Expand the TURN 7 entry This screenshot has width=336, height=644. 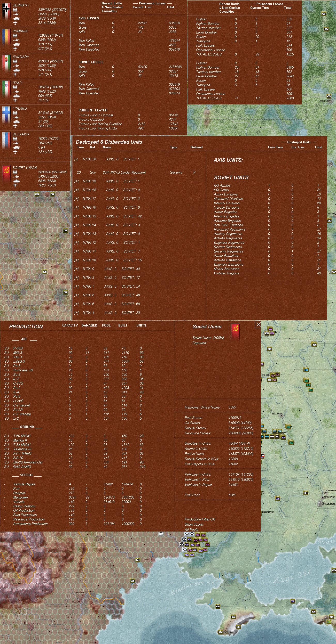coord(76,287)
